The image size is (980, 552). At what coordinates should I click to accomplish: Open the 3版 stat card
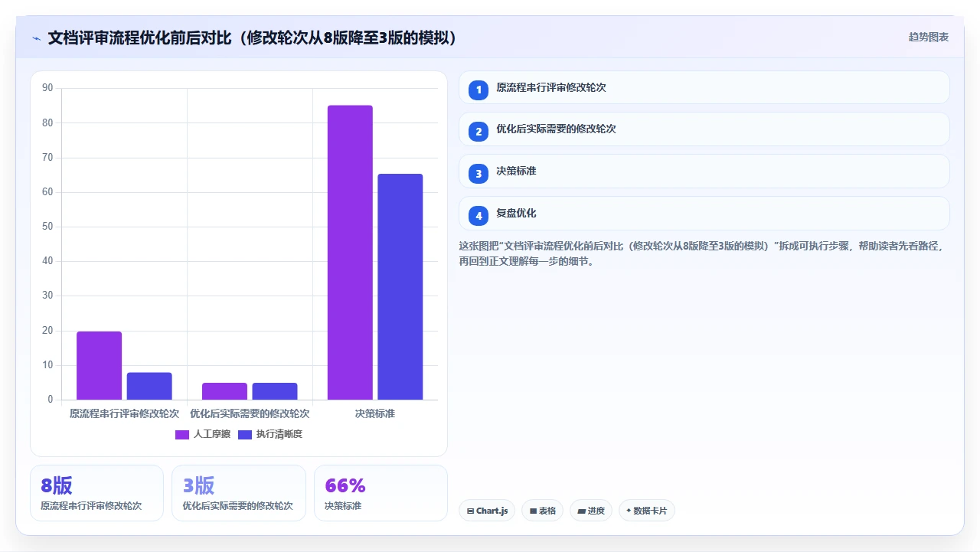tap(239, 493)
